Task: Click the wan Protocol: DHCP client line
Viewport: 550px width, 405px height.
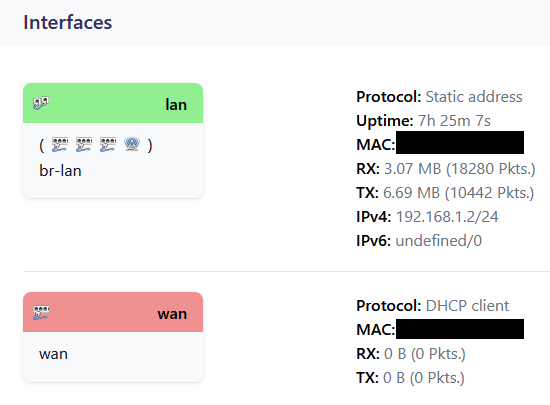Action: 432,306
